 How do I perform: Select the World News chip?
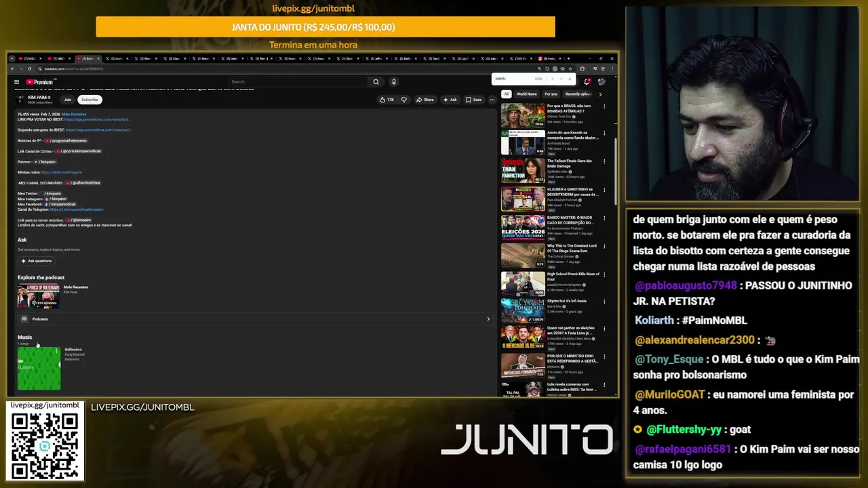pyautogui.click(x=526, y=94)
